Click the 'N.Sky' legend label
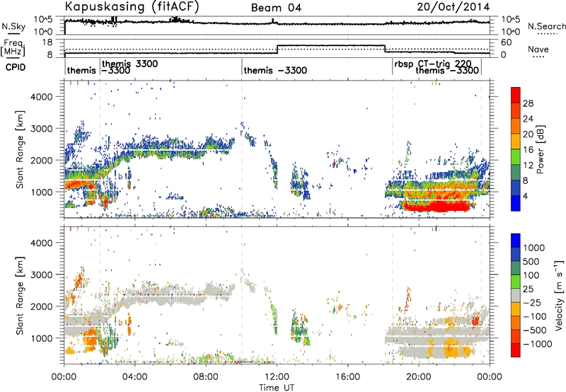 click(13, 26)
